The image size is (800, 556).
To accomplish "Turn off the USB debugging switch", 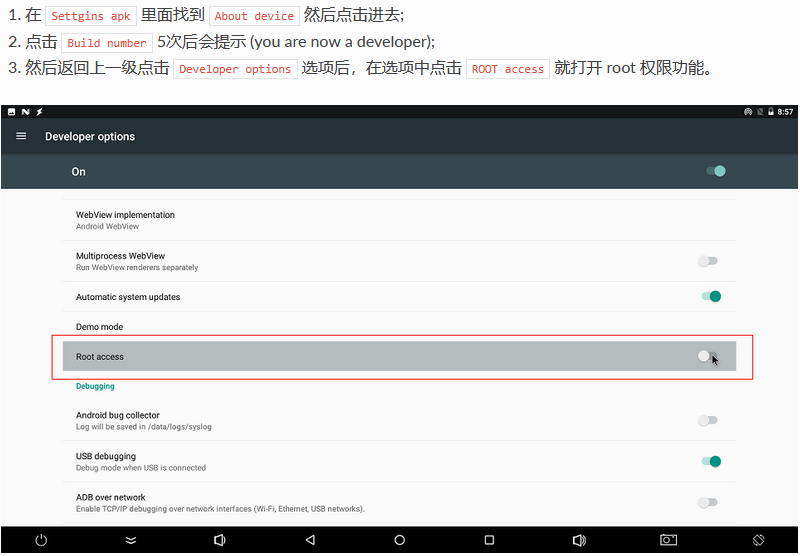I will [711, 461].
